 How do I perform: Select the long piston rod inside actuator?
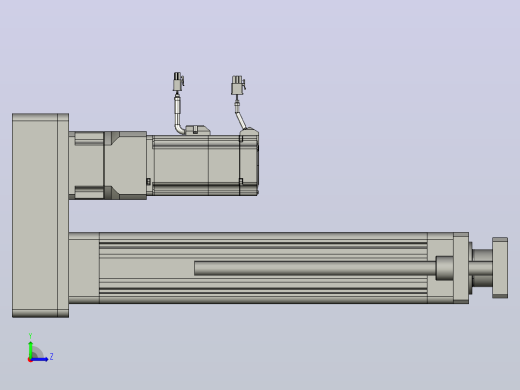tap(315, 268)
